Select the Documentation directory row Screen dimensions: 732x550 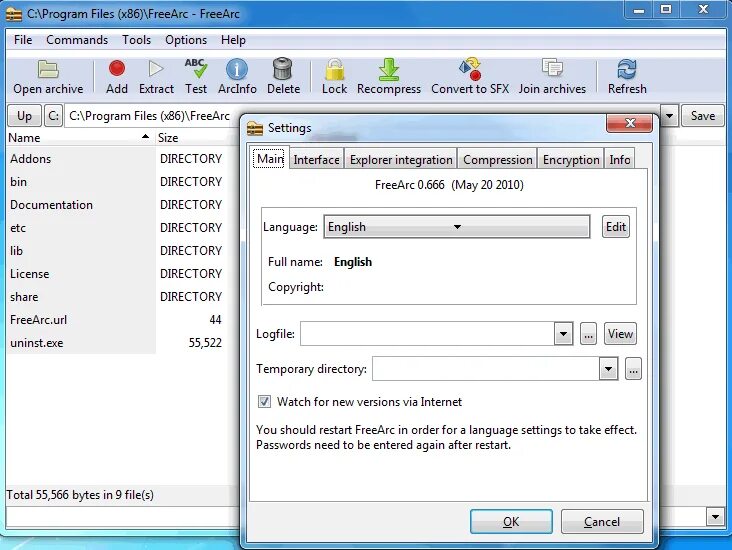pos(116,205)
